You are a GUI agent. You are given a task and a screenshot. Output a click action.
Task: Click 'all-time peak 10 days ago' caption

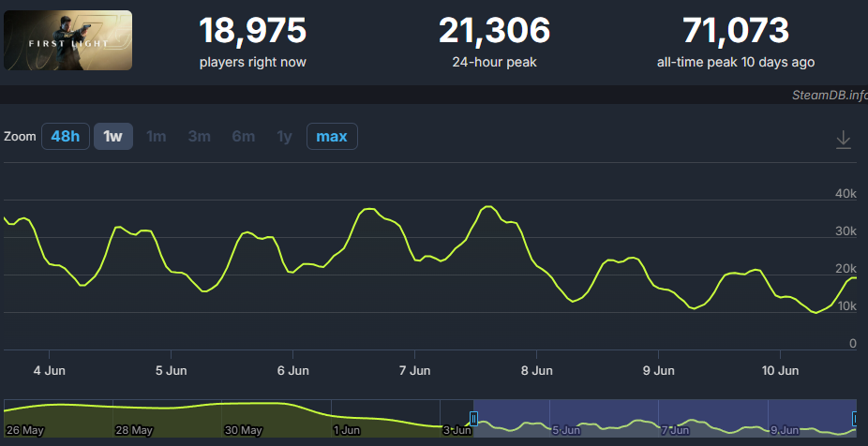click(736, 62)
